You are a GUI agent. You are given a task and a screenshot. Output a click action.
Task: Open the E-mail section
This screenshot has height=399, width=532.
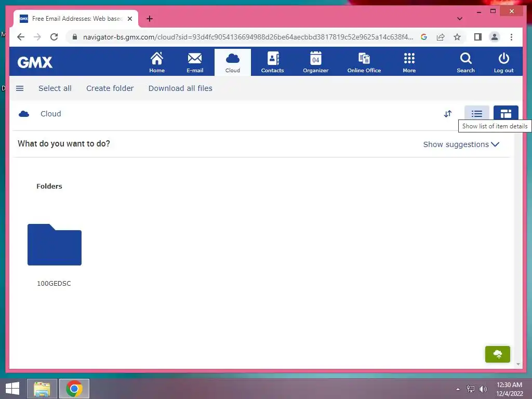coord(195,62)
